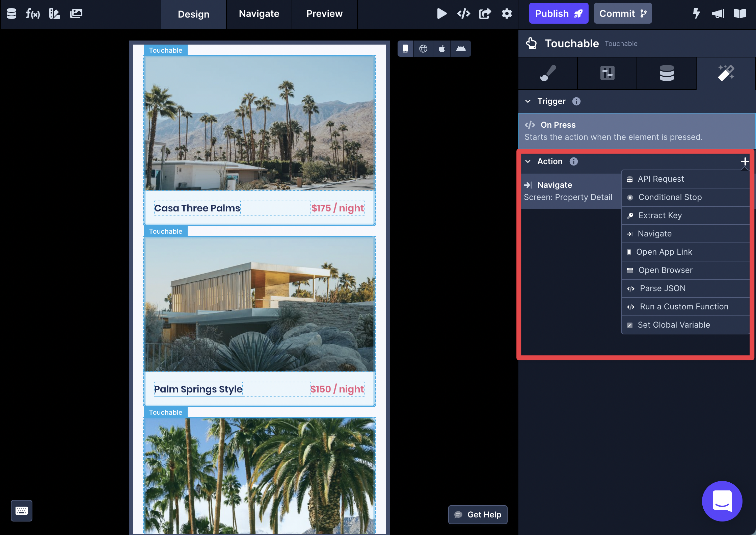
Task: Open the Styles brush tab
Action: (548, 73)
